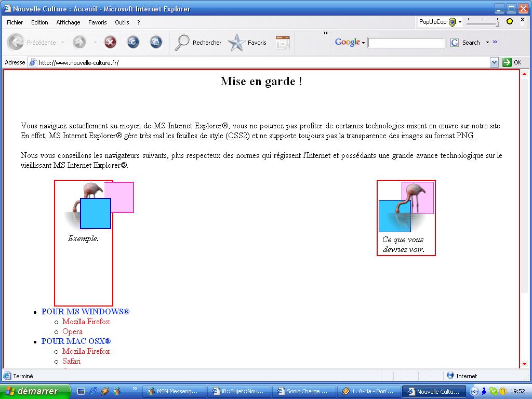
Task: Click the green shield tray icon
Action: 493,391
